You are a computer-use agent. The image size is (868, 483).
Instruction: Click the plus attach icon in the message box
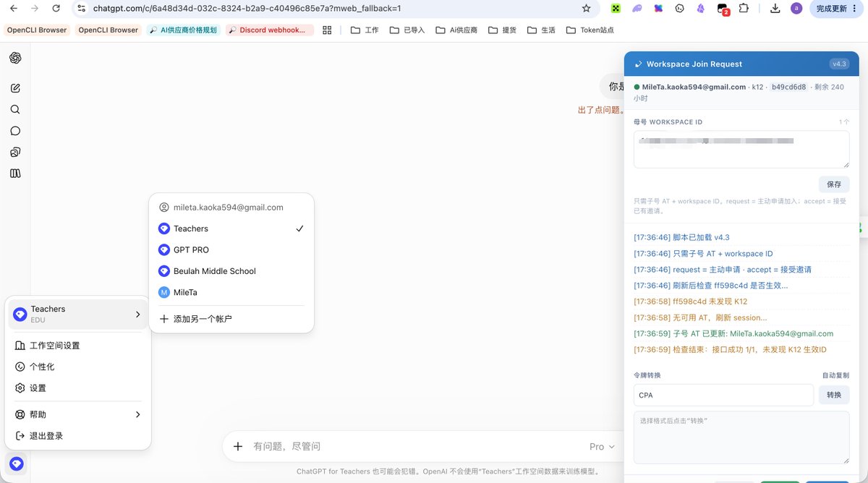237,446
